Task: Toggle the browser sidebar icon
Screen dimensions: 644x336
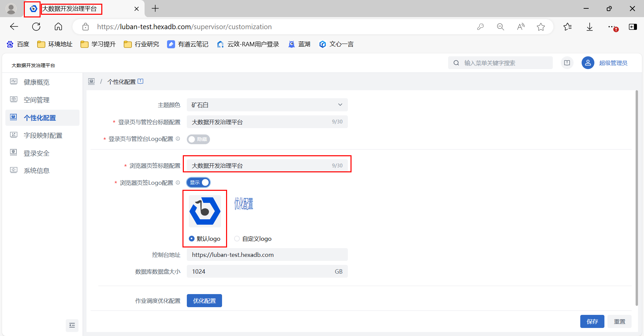Action: click(633, 27)
